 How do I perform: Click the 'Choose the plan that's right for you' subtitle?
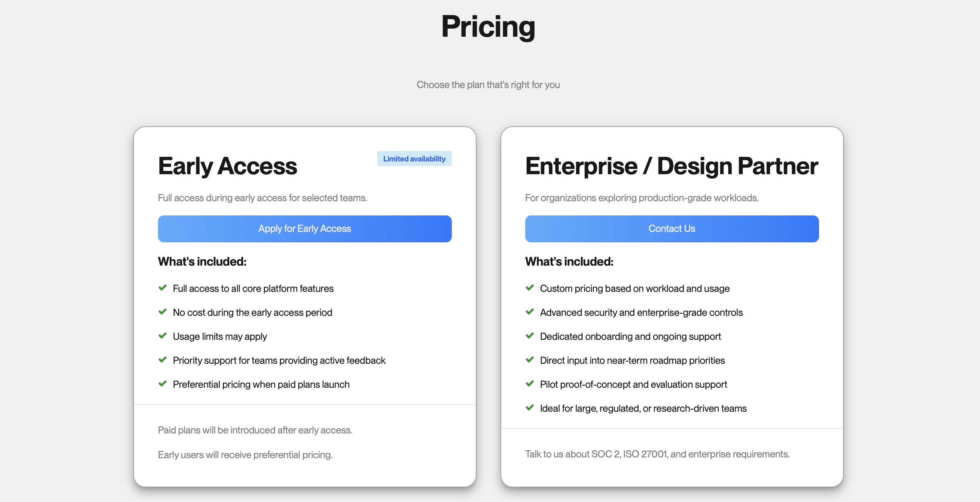click(x=489, y=85)
